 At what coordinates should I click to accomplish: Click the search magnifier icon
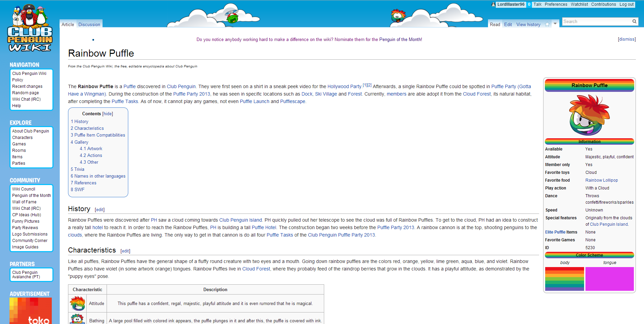click(634, 21)
